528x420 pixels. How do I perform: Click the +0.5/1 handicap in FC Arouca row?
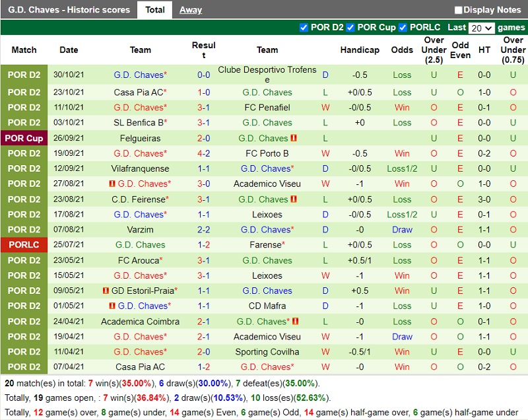point(360,260)
